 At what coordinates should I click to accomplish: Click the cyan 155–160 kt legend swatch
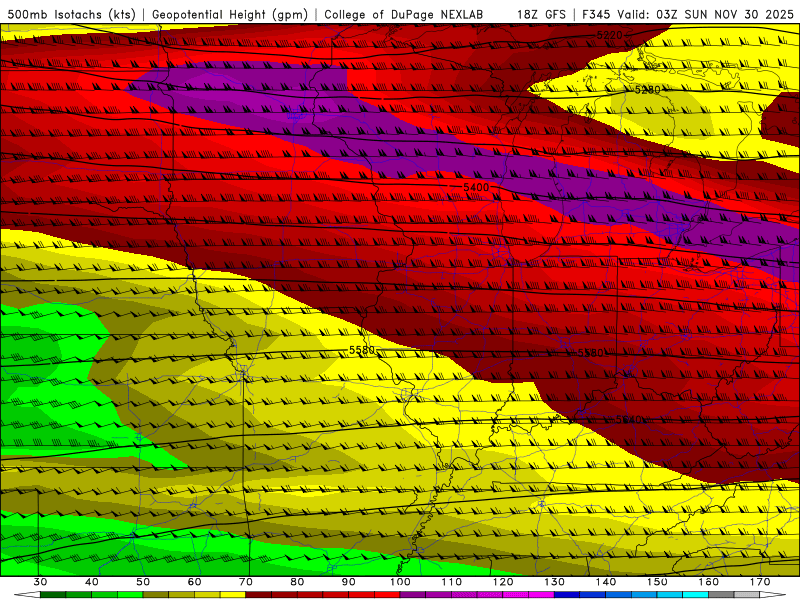[x=695, y=595]
